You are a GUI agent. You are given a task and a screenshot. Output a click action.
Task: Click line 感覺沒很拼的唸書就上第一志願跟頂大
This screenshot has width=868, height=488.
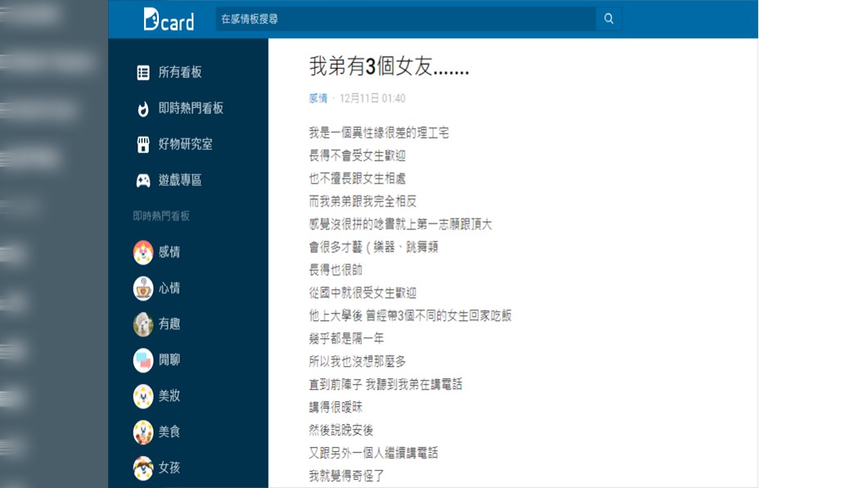[x=400, y=224]
